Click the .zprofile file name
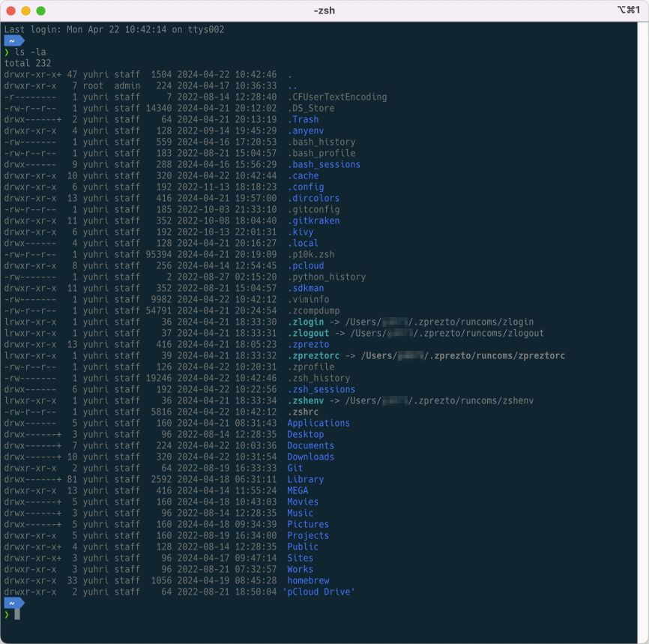 point(311,367)
